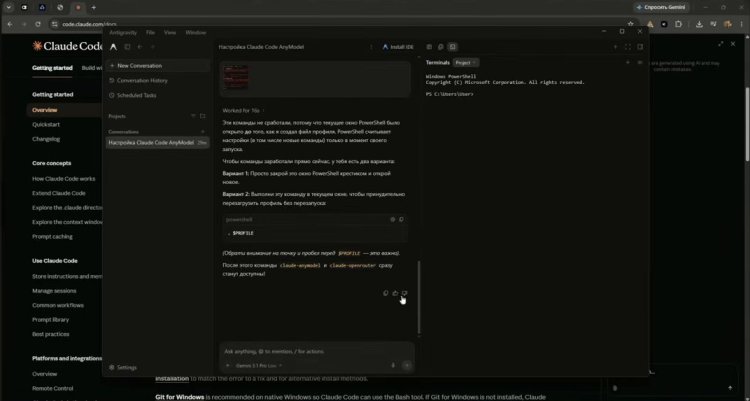Open How Claude Code works docs link

(64, 178)
